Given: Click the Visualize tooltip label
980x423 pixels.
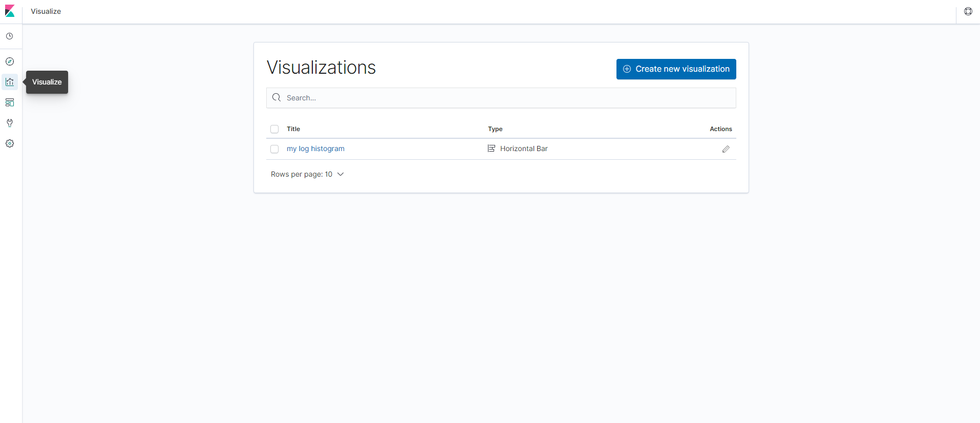Looking at the screenshot, I should (47, 82).
